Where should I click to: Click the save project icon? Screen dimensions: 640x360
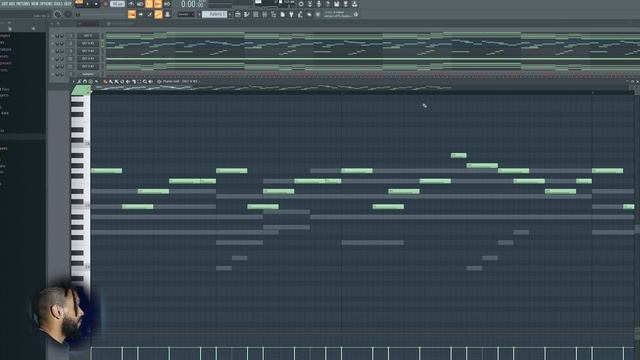(336, 4)
